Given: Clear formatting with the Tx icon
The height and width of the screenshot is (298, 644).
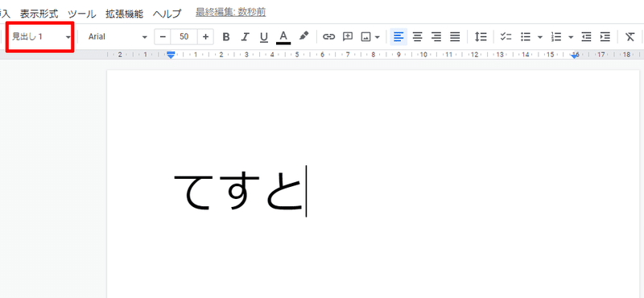Looking at the screenshot, I should (630, 37).
